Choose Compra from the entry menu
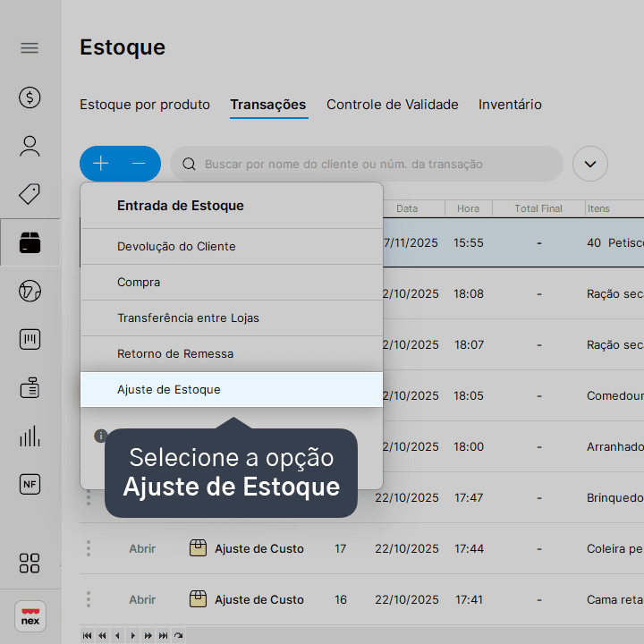The width and height of the screenshot is (644, 644). click(232, 282)
